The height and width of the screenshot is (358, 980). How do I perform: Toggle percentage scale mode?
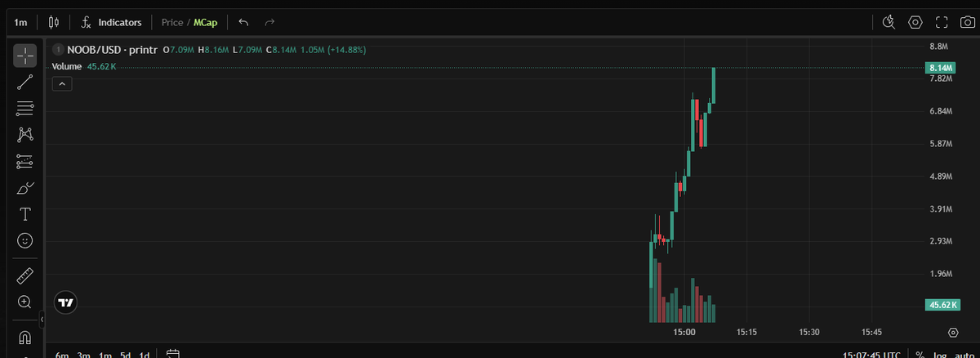point(920,356)
